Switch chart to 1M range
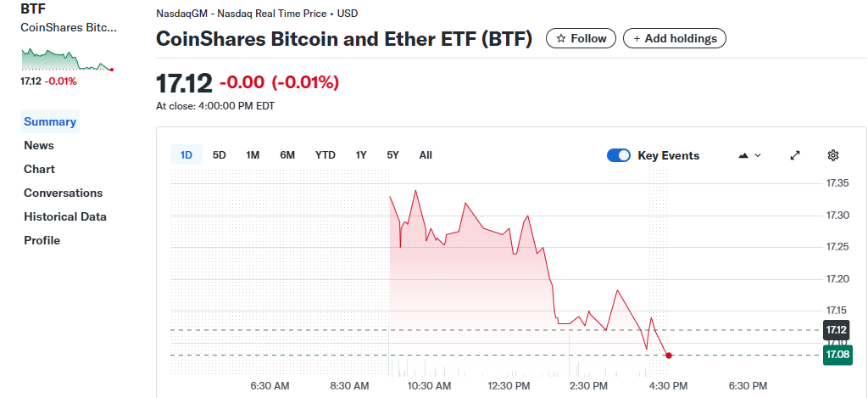 [253, 154]
